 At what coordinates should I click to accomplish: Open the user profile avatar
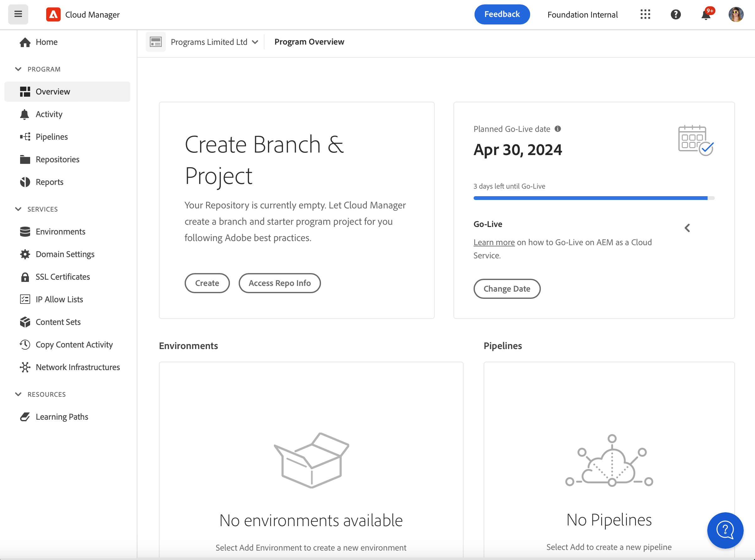point(736,14)
